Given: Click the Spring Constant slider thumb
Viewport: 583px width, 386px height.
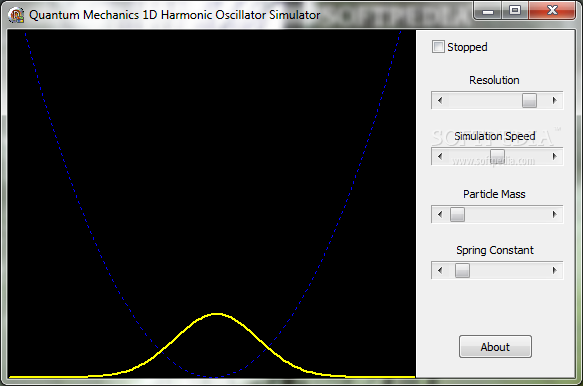Looking at the screenshot, I should tap(462, 270).
